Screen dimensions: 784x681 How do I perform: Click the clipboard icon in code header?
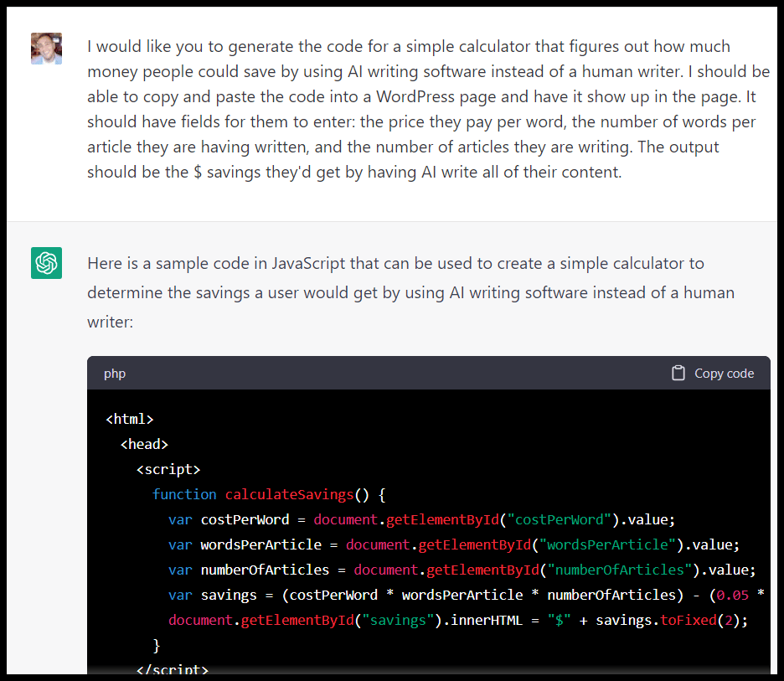[x=678, y=374]
